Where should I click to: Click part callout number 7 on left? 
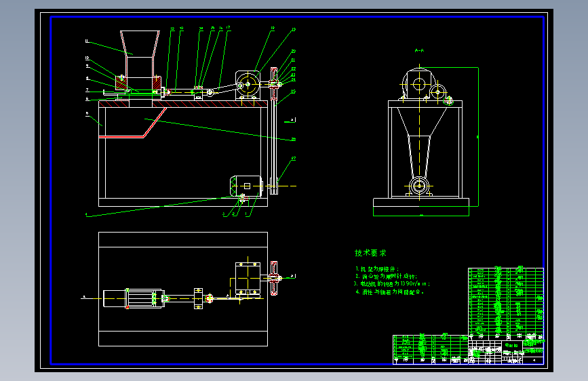click(x=87, y=90)
